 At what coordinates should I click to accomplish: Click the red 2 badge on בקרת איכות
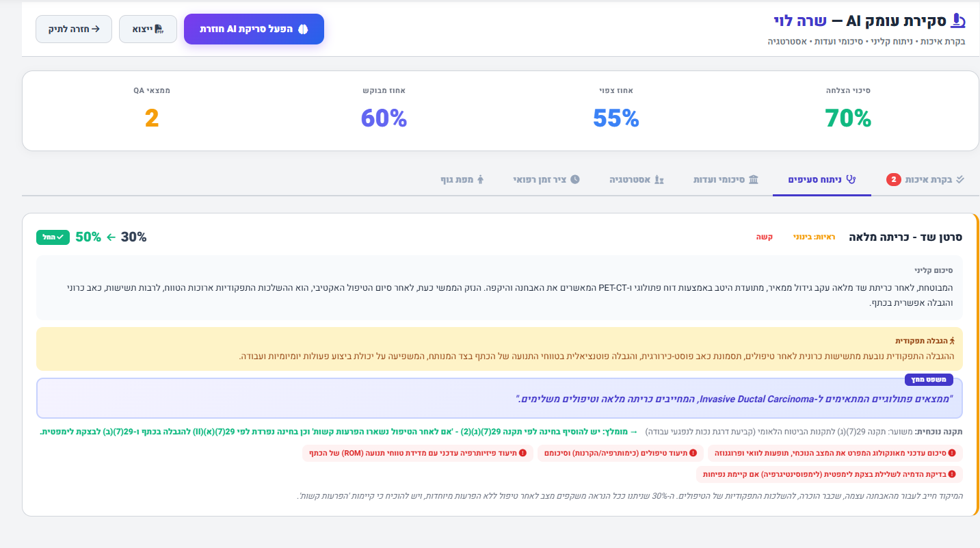[893, 180]
